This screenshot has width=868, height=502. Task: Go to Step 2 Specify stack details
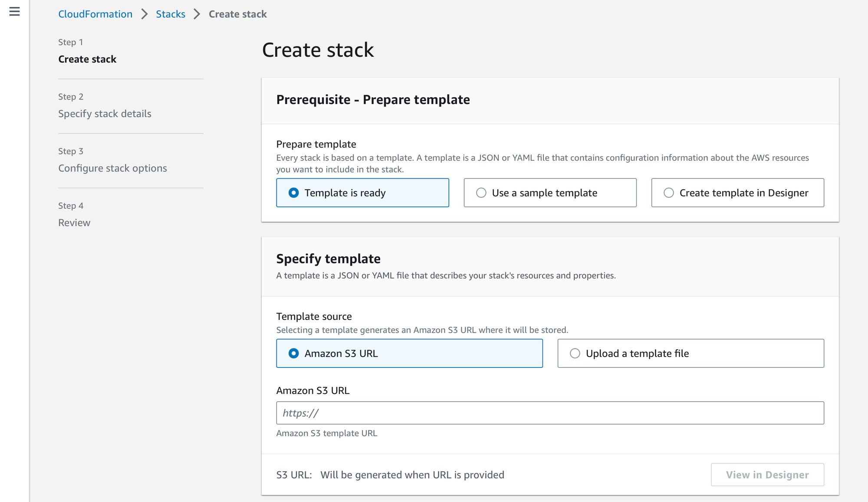point(105,114)
